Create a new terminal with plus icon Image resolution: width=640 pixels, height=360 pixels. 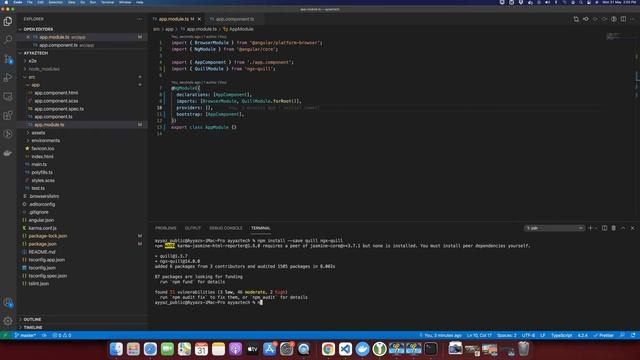coord(590,228)
